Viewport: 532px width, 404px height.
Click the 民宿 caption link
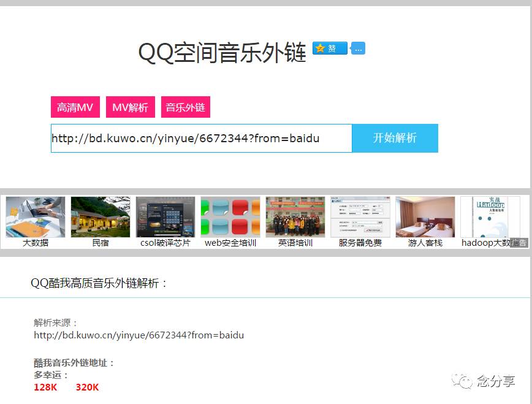(x=101, y=243)
